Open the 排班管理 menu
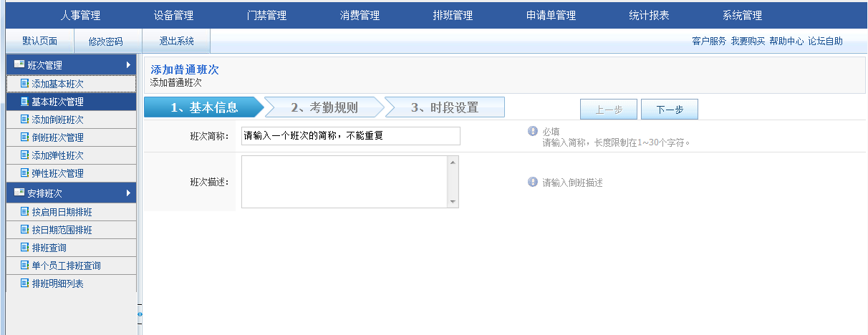This screenshot has height=335, width=868. coord(453,16)
